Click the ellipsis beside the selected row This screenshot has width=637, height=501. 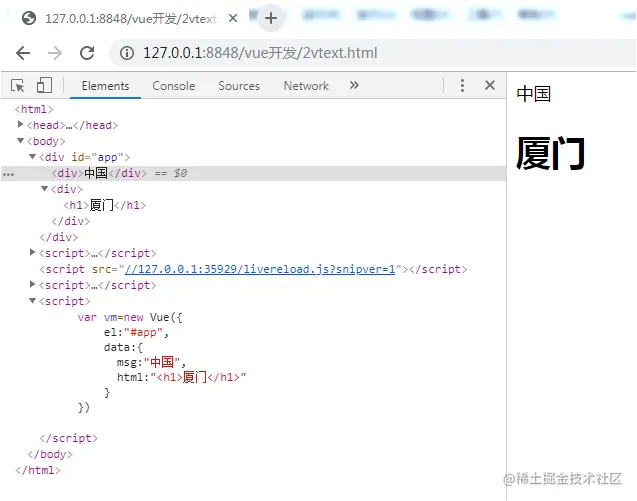tap(8, 174)
